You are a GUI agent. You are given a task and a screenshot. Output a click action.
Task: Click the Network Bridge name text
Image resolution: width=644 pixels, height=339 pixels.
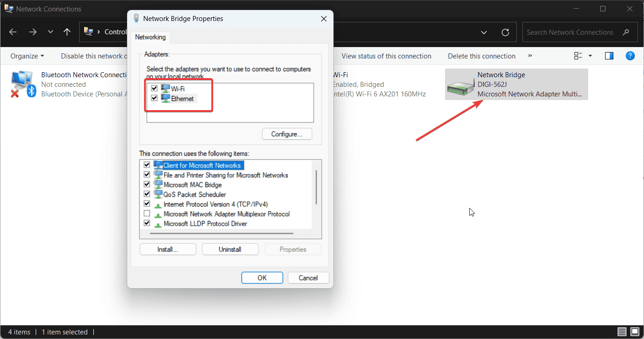(501, 74)
